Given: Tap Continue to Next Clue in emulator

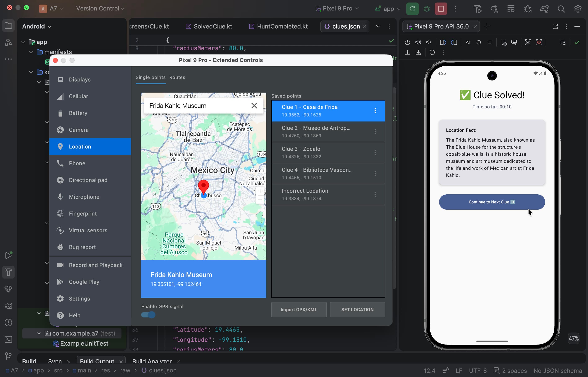Looking at the screenshot, I should coord(492,202).
